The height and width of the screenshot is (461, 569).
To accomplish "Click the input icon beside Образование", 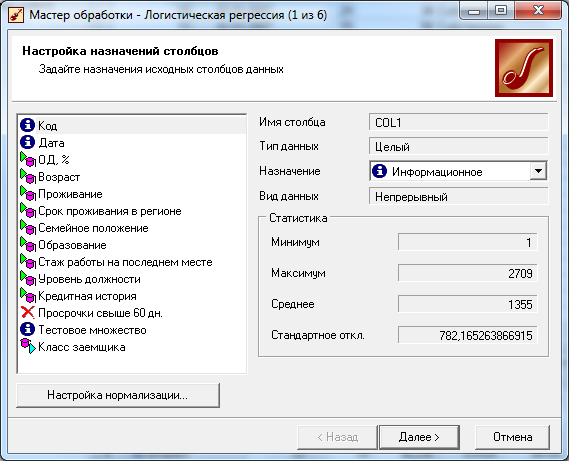I will point(28,245).
